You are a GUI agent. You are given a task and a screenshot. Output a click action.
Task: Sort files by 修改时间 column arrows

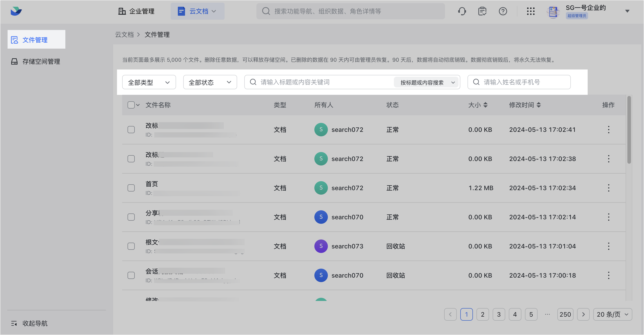coord(538,105)
